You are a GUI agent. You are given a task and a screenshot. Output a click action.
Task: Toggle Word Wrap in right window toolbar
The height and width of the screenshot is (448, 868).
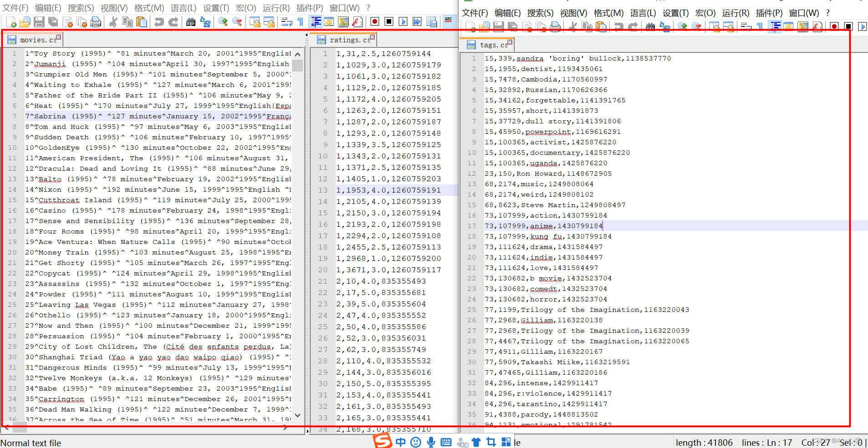[x=746, y=27]
